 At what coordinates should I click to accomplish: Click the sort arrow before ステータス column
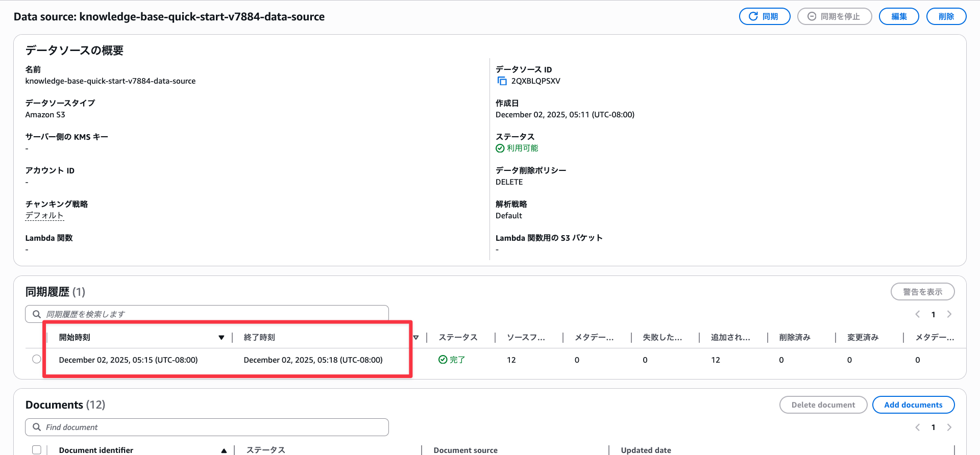pos(416,338)
